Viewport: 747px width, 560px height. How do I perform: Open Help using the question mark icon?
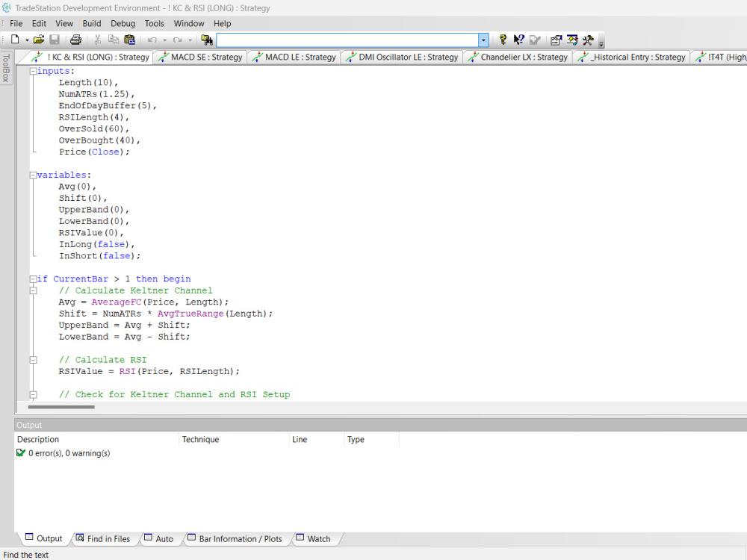503,40
